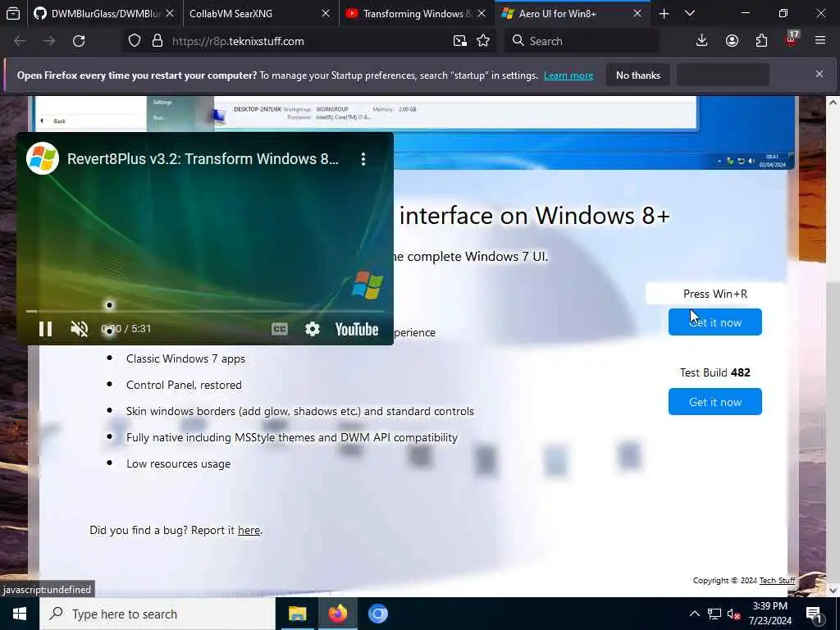
Task: Click the upper Get it now button
Action: click(x=714, y=322)
